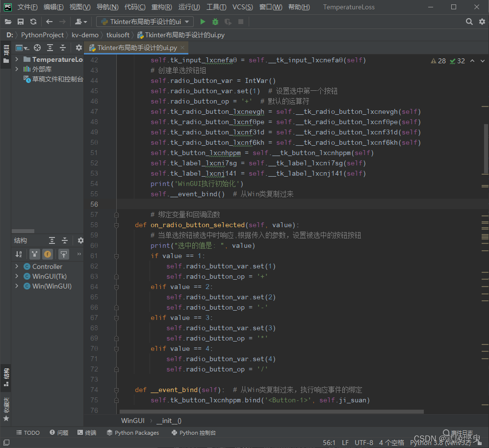Click the sync/reload icon in toolbar
This screenshot has width=489, height=448.
[x=33, y=22]
